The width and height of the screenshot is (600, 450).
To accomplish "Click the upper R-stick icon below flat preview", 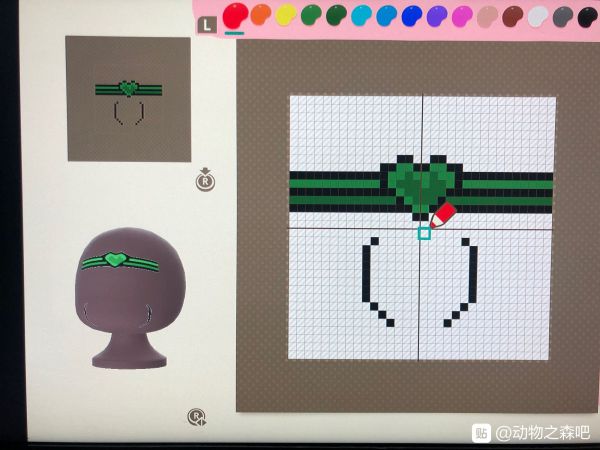I will click(204, 182).
